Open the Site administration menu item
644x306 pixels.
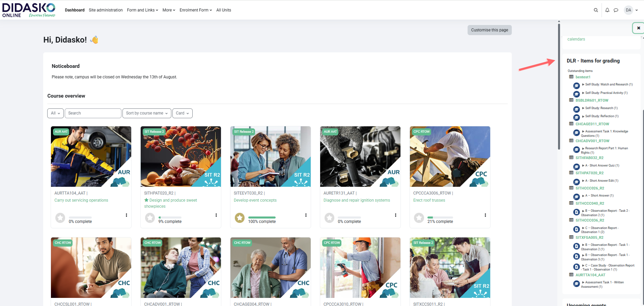[x=106, y=10]
